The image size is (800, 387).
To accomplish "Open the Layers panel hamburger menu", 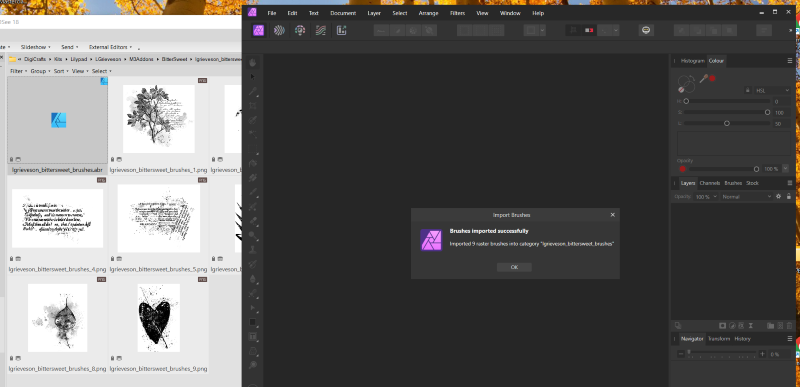I will 790,183.
